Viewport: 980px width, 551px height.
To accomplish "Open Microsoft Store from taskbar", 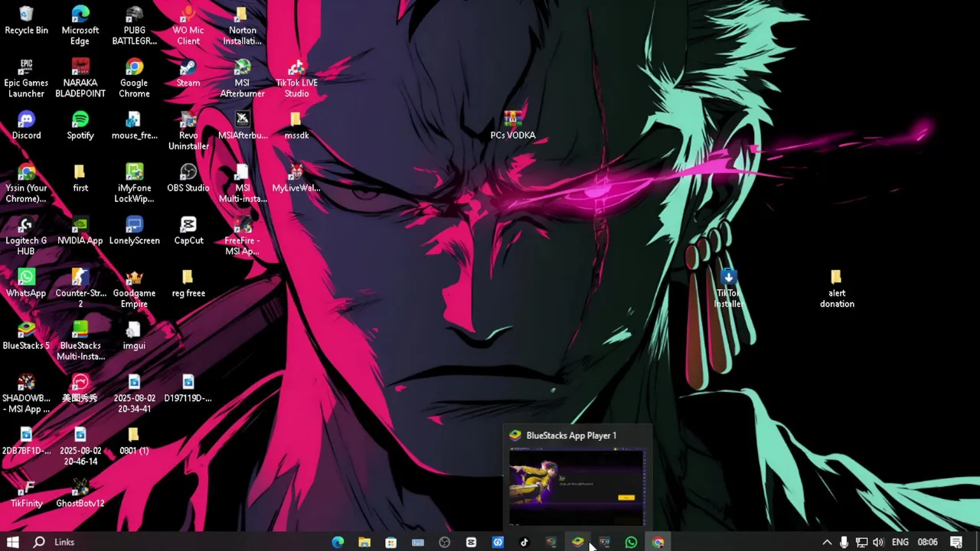I will pos(391,542).
